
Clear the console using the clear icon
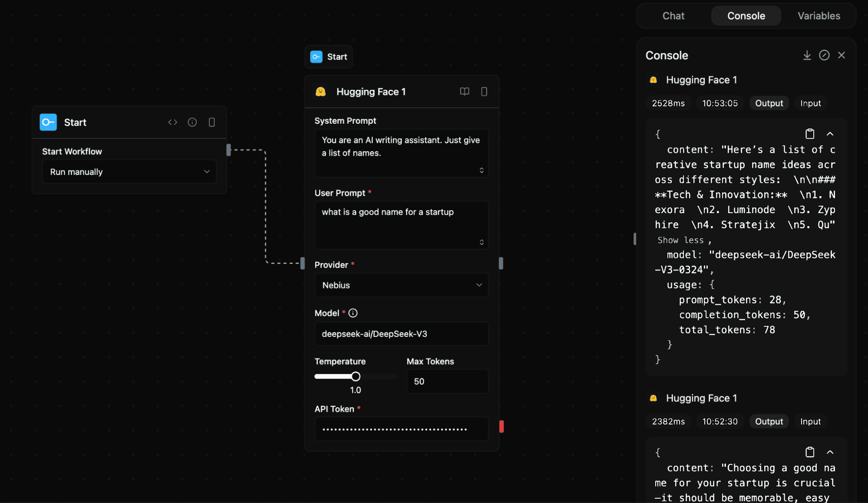click(x=825, y=55)
